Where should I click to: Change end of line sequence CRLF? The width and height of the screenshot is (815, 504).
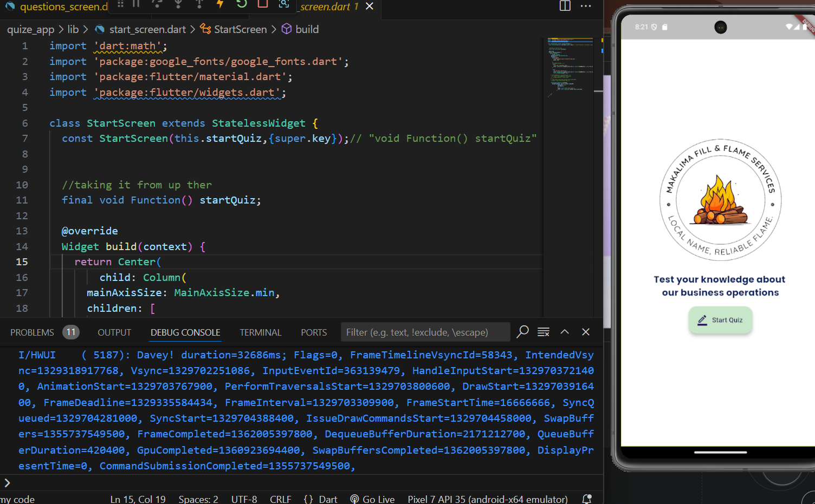280,499
